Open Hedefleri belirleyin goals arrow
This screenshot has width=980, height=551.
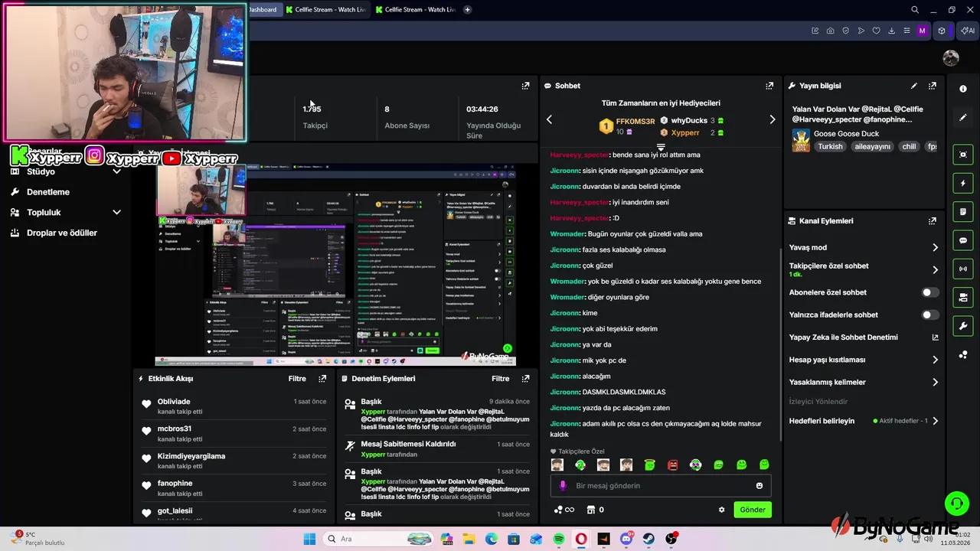click(935, 421)
